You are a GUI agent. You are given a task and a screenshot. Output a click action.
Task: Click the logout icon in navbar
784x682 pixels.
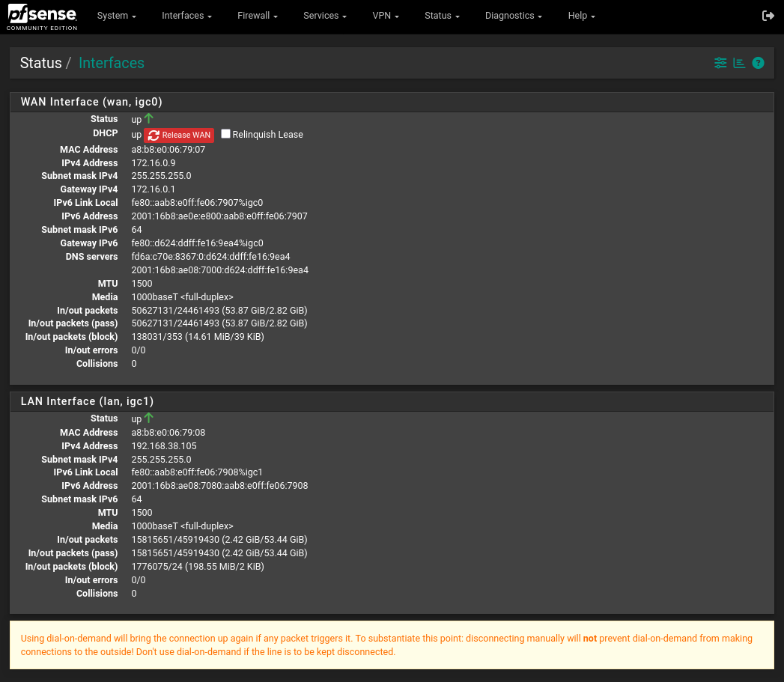[x=768, y=16]
